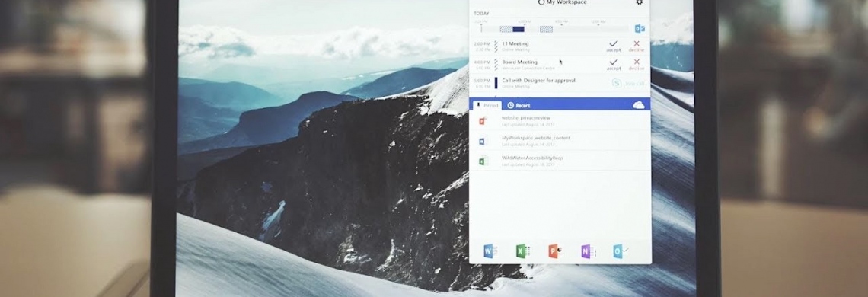Switch to the Pinned tab
Viewport: 868px width, 297px height.
(487, 105)
